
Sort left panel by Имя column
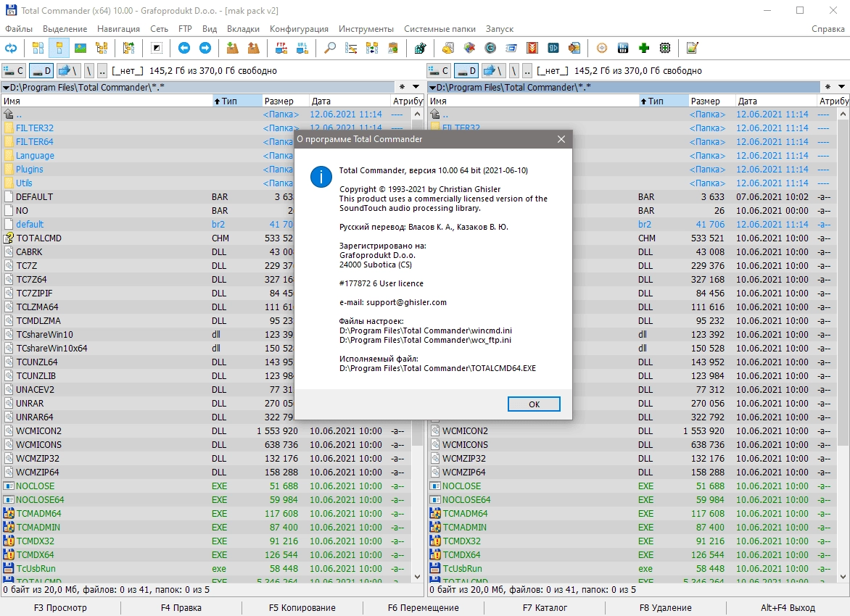click(x=106, y=101)
